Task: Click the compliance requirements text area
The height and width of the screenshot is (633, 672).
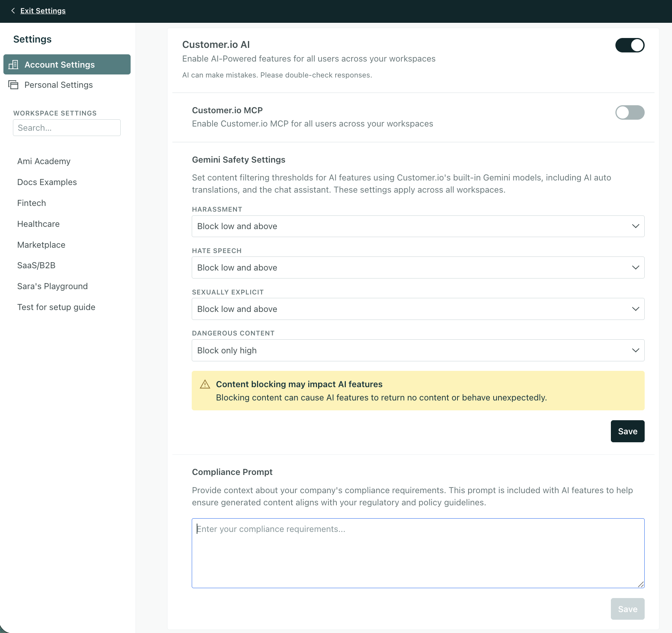Action: 417,553
